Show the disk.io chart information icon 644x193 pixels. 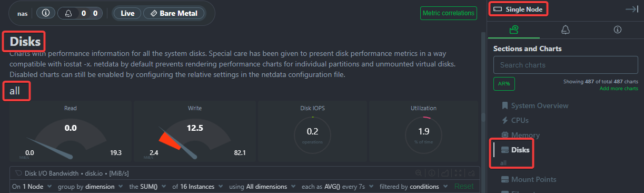pos(431,172)
